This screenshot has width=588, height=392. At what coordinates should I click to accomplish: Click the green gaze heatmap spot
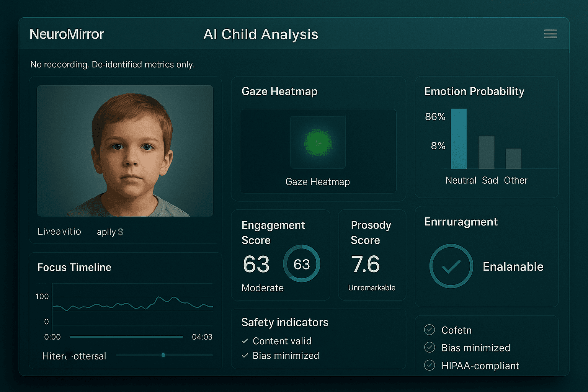(318, 143)
